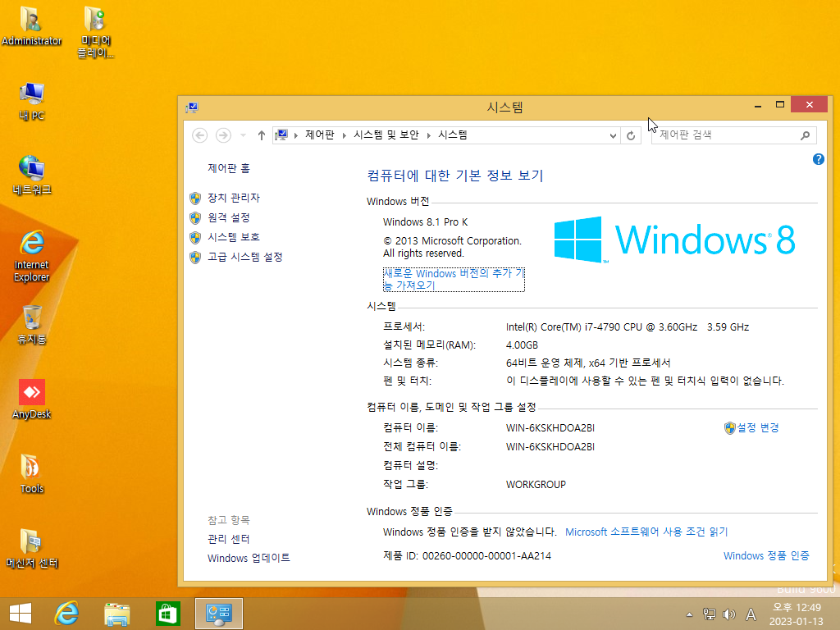
Task: Click the search magnifier icon
Action: click(806, 135)
